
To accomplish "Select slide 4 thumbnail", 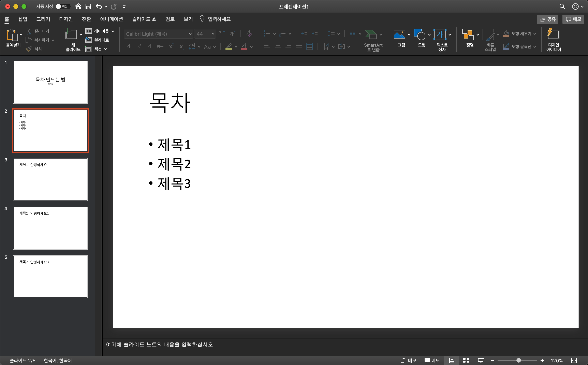I will [x=50, y=228].
